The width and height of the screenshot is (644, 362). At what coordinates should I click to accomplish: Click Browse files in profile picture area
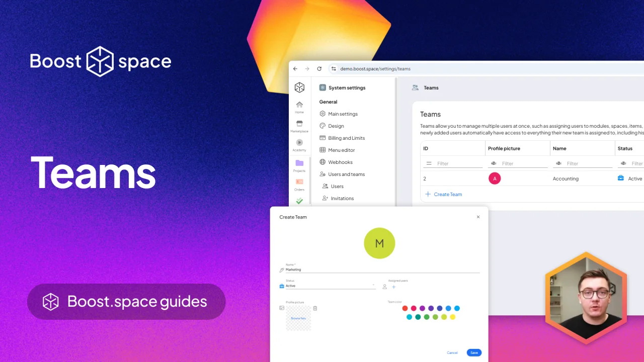click(x=298, y=318)
